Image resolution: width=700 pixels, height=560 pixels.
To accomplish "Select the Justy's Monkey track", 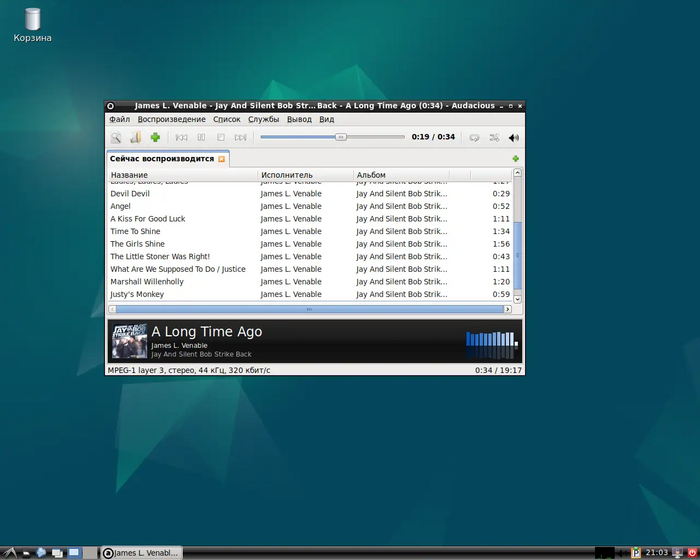I will [310, 294].
